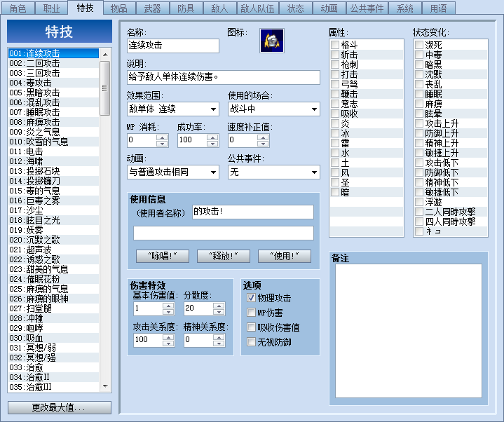Click the 成功率 value field

[192, 140]
